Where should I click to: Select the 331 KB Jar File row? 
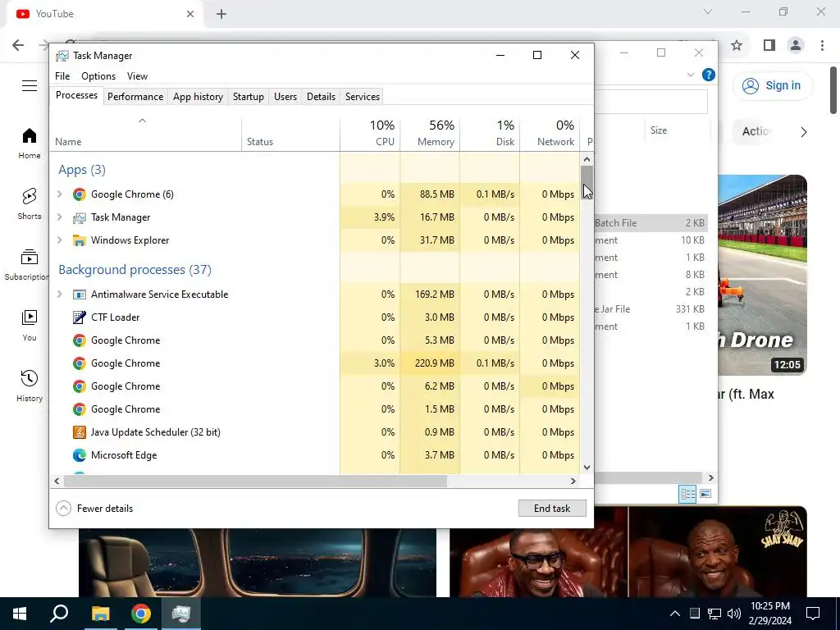[651, 309]
